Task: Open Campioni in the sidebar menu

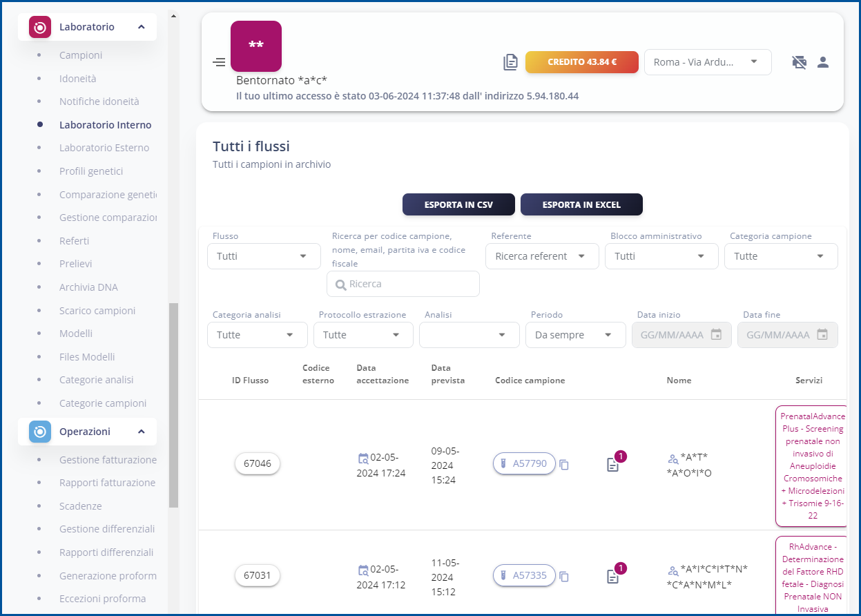Action: [81, 55]
